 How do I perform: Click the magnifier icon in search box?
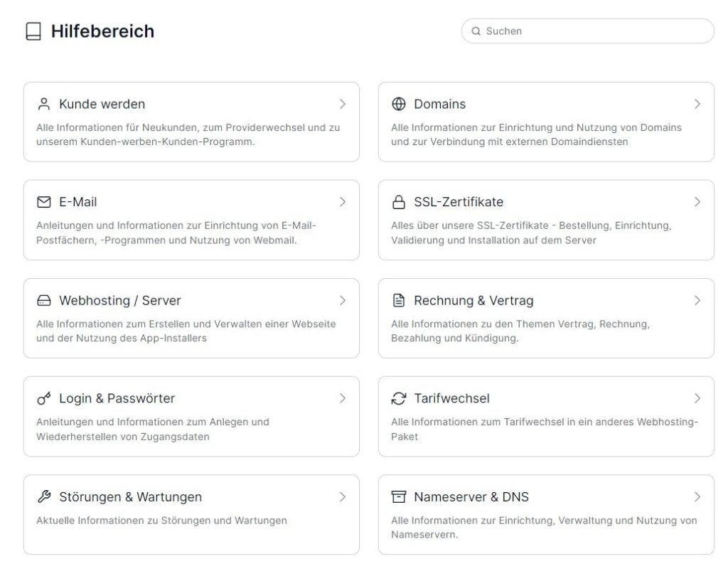click(476, 31)
